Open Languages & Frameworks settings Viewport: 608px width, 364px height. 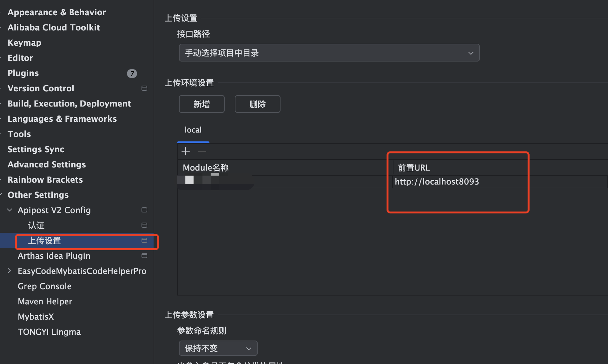click(62, 119)
